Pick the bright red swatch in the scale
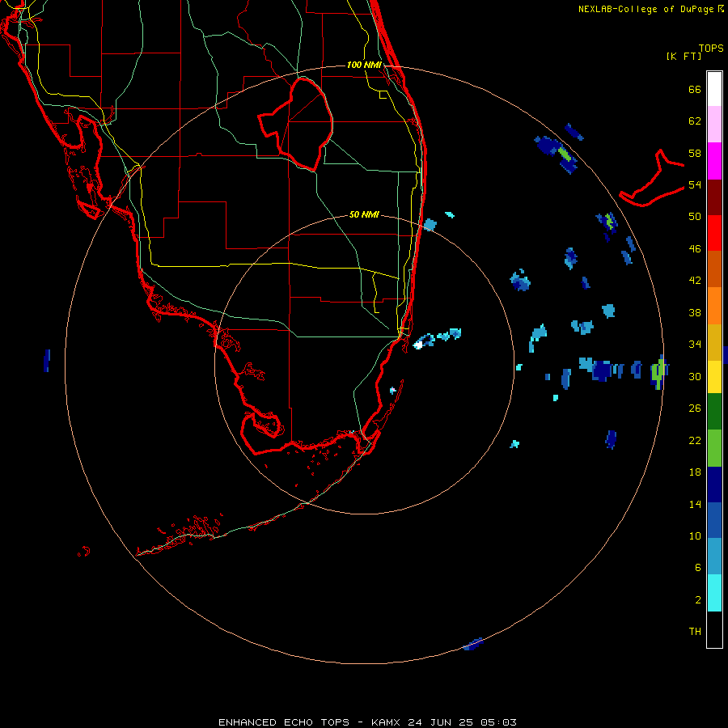This screenshot has width=728, height=728. tap(714, 233)
